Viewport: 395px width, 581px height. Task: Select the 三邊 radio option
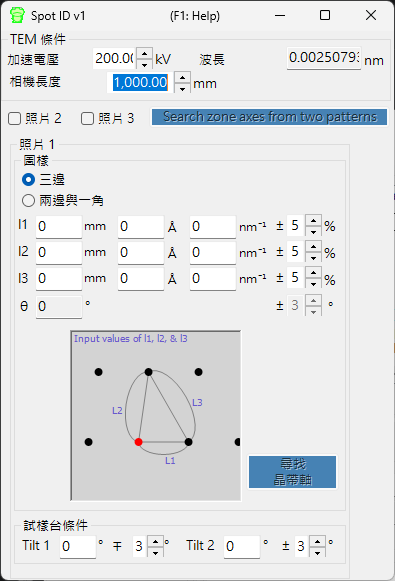click(29, 180)
